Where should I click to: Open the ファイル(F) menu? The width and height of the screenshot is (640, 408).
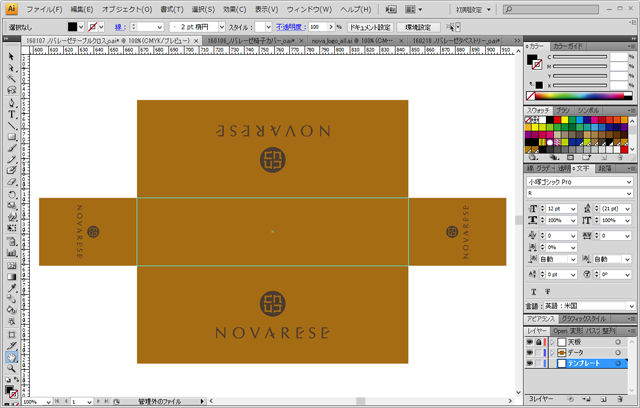click(44, 9)
